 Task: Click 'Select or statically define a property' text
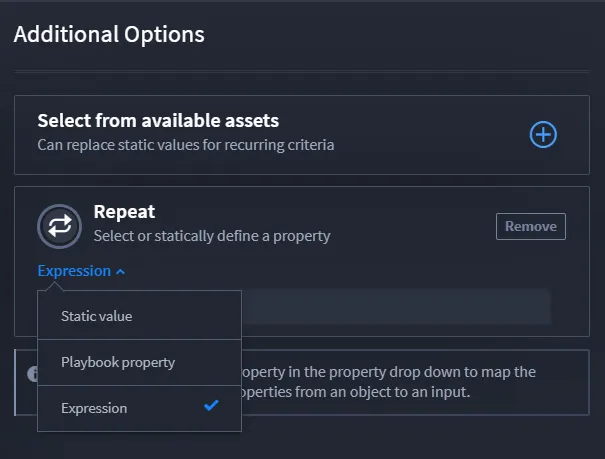[x=212, y=236]
